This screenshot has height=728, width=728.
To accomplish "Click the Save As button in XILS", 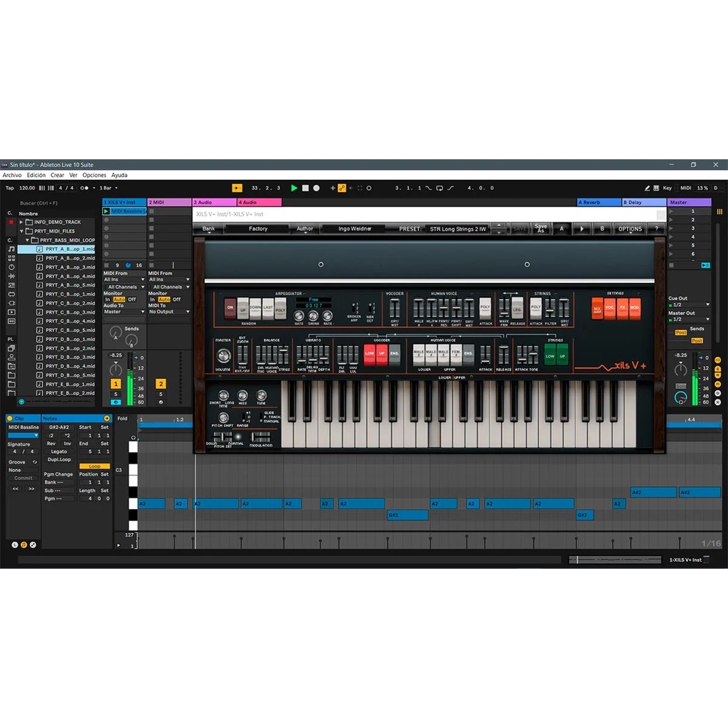I will coord(540,228).
